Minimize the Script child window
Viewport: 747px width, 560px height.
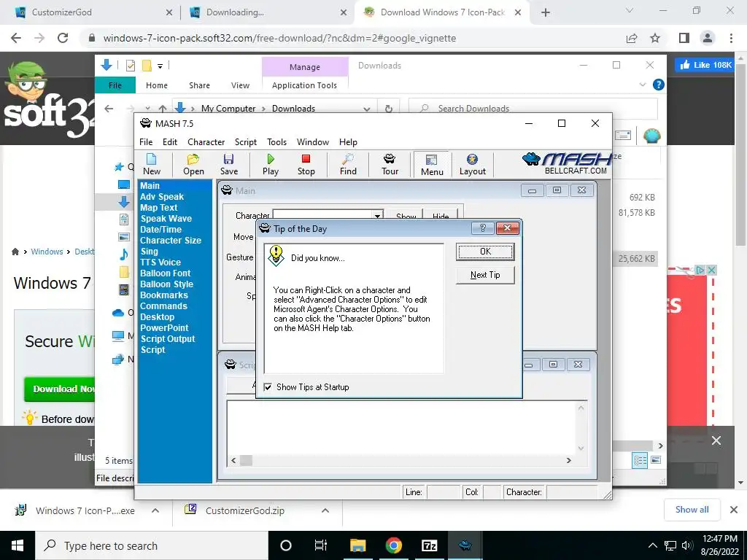[x=529, y=365]
